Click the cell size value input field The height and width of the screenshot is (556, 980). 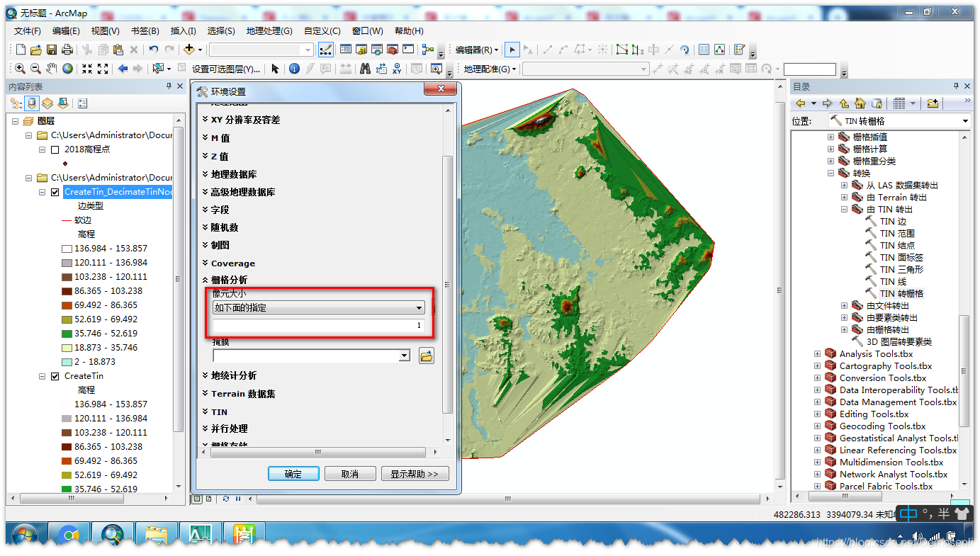tap(319, 326)
